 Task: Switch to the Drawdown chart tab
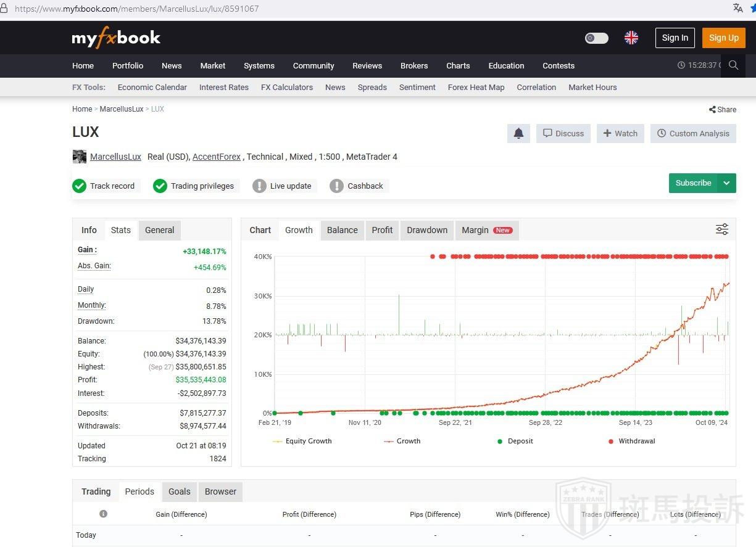click(x=426, y=230)
